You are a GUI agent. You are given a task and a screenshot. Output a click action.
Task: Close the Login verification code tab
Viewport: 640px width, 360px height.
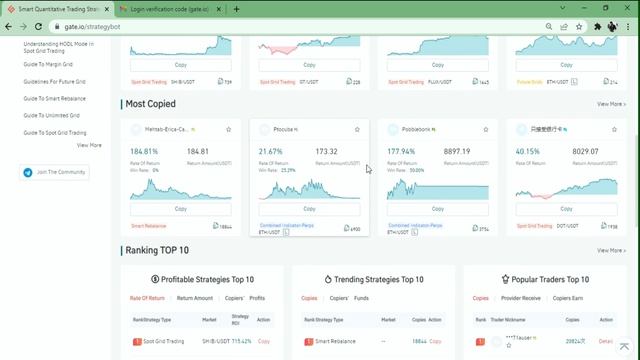(219, 9)
